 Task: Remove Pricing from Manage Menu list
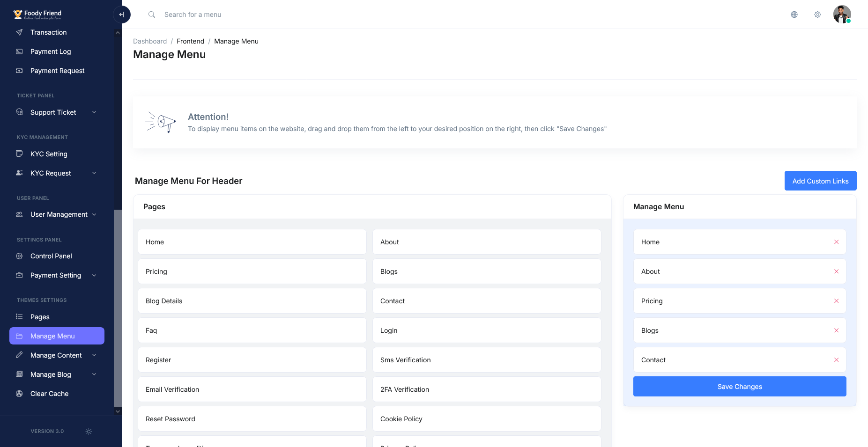click(x=836, y=301)
